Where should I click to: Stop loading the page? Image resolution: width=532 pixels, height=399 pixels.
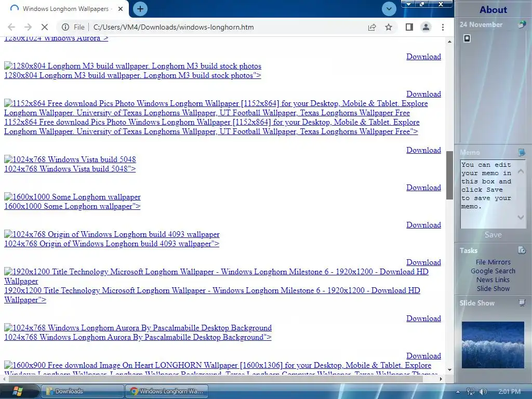coord(45,27)
